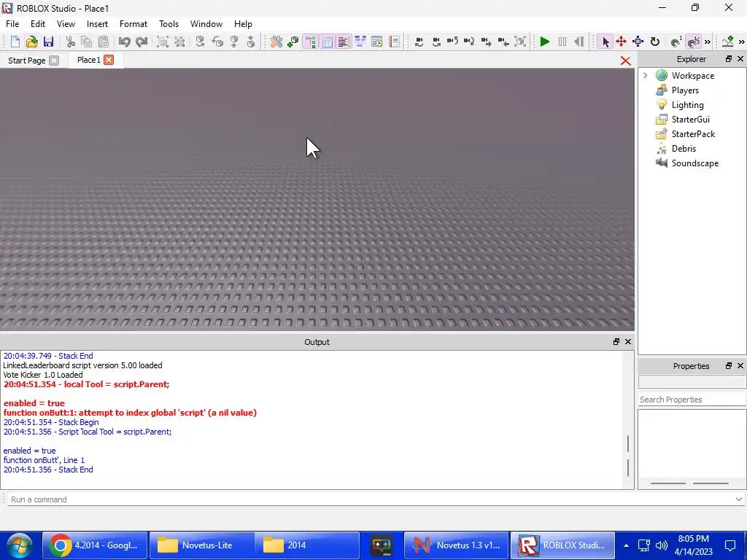Open Toolbox with the tools icon

276,42
